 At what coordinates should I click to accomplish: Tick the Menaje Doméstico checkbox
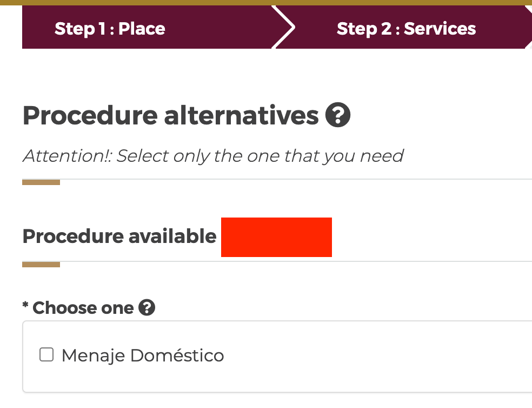click(47, 355)
